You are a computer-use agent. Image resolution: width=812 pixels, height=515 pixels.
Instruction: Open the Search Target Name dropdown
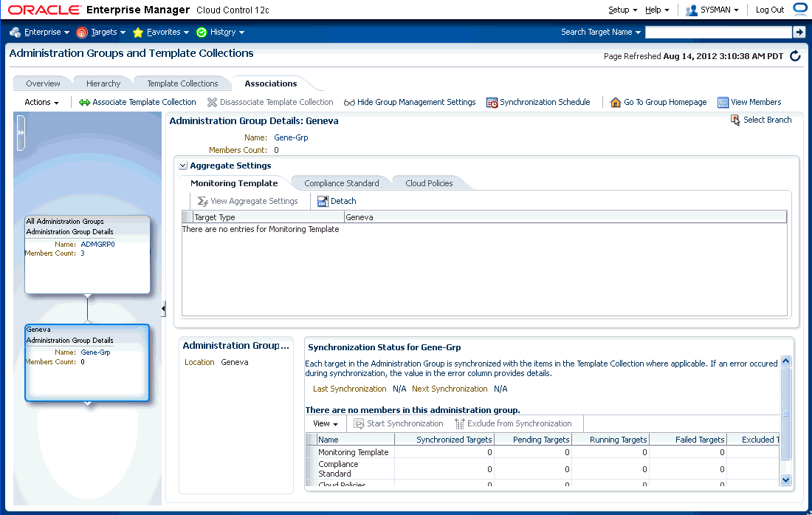coord(601,32)
